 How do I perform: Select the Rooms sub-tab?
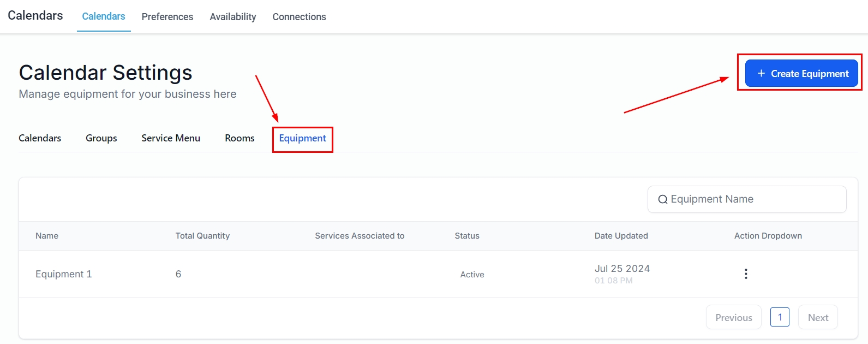[x=240, y=138]
